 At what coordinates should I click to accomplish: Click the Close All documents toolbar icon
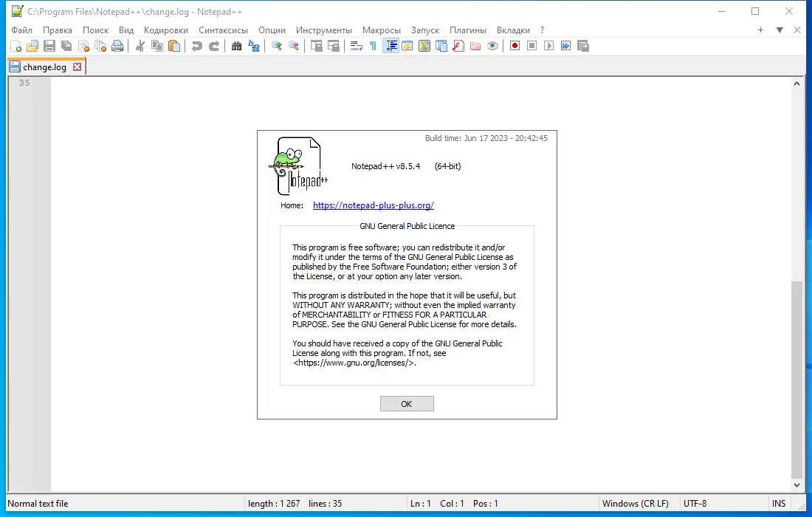coord(101,46)
